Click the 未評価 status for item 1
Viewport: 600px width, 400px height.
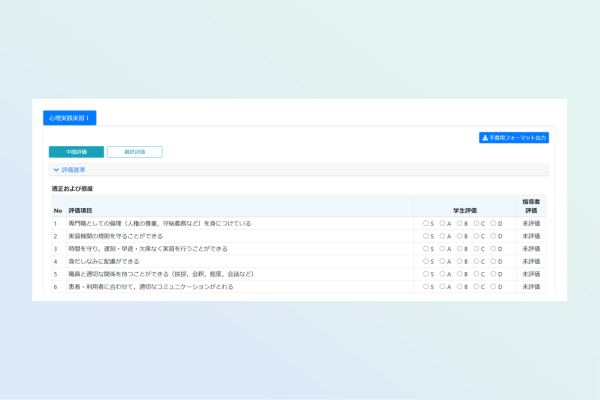click(530, 223)
